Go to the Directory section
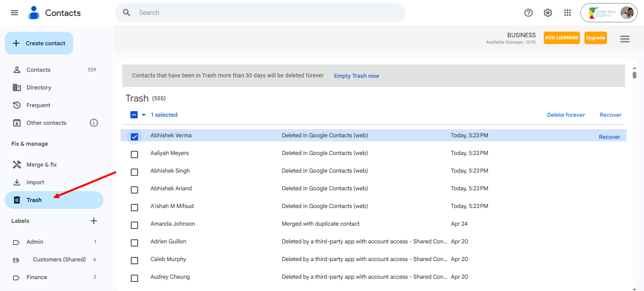Screen dimensions: 644x291 (39, 87)
